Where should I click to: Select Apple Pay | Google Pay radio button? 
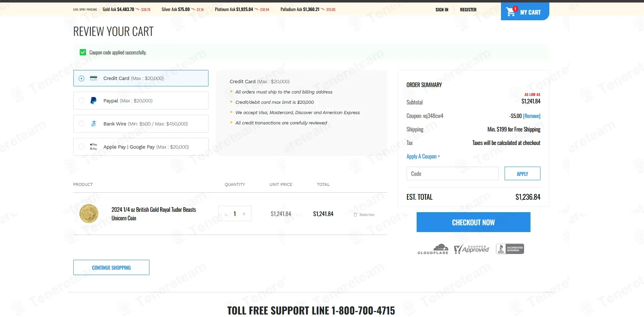[81, 147]
